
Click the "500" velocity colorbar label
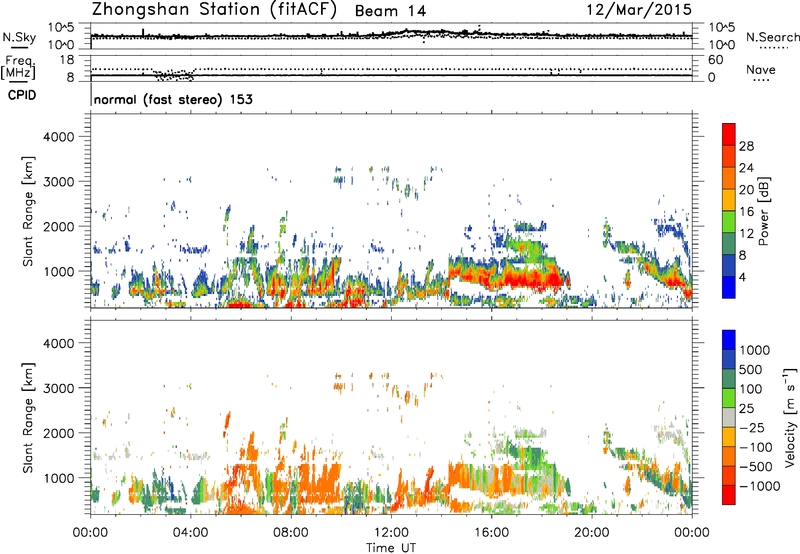(x=751, y=369)
